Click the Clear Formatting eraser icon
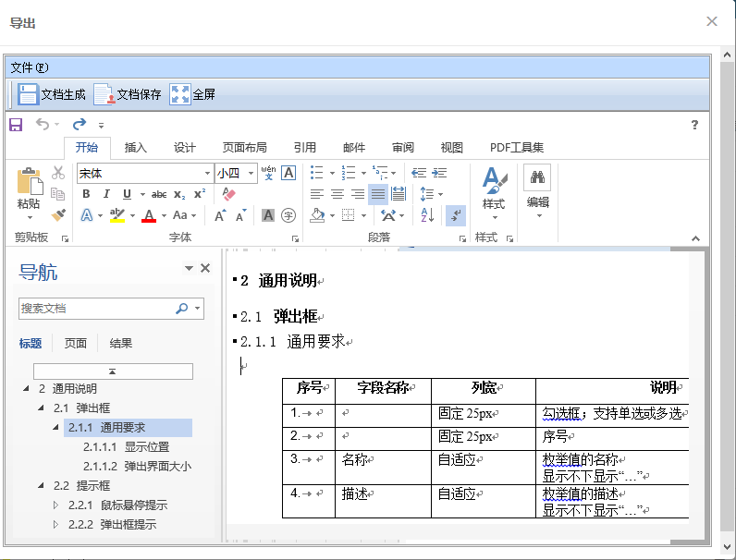The image size is (736, 560). 228,194
